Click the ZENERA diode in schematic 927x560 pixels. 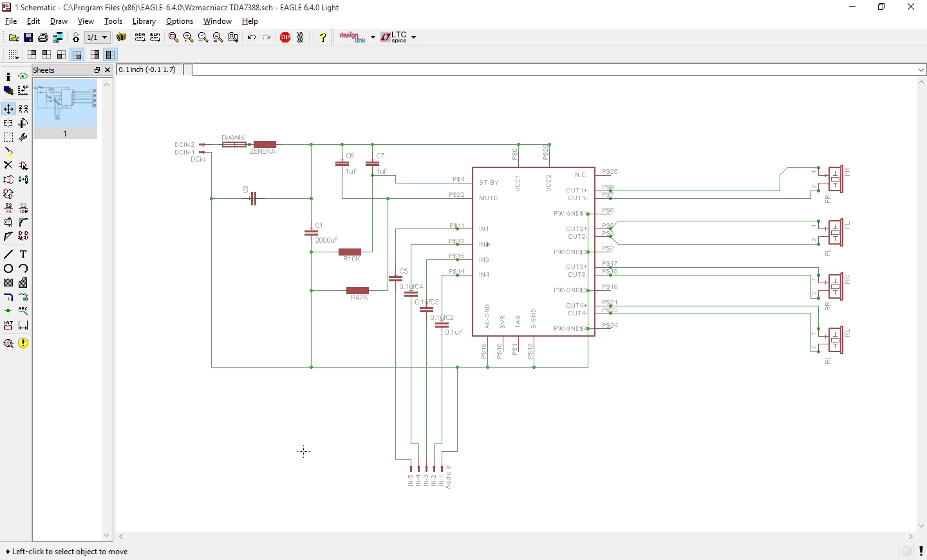tap(265, 145)
